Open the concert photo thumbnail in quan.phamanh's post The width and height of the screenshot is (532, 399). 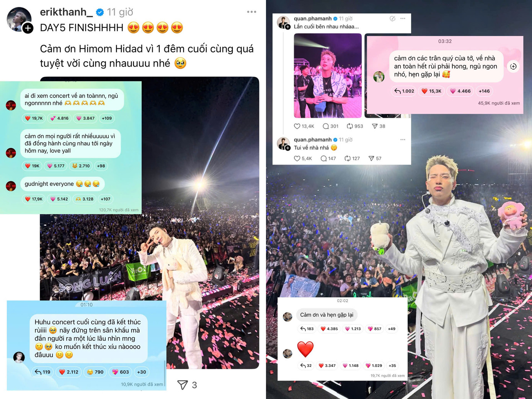(x=328, y=75)
